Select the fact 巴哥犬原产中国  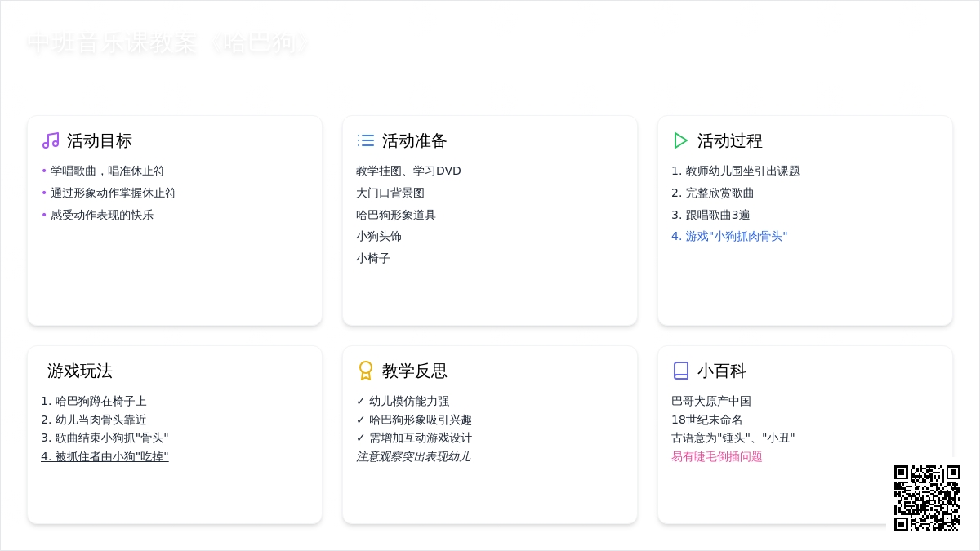[710, 401]
